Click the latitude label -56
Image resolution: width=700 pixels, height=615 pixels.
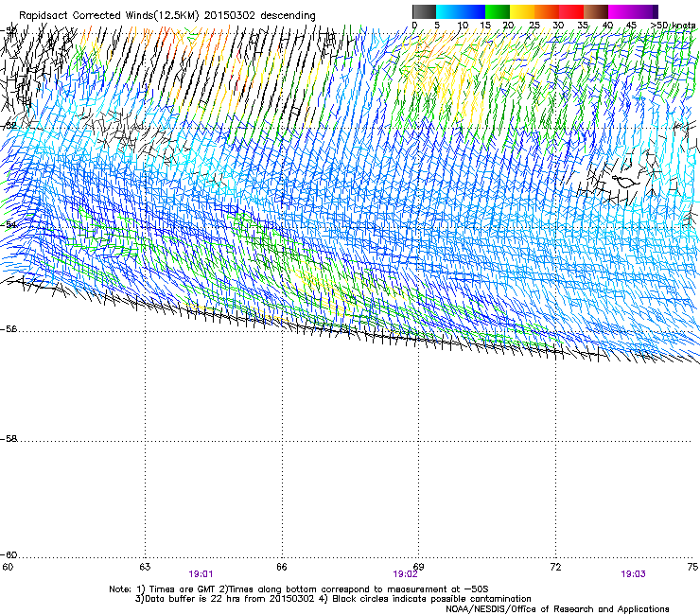(9, 329)
